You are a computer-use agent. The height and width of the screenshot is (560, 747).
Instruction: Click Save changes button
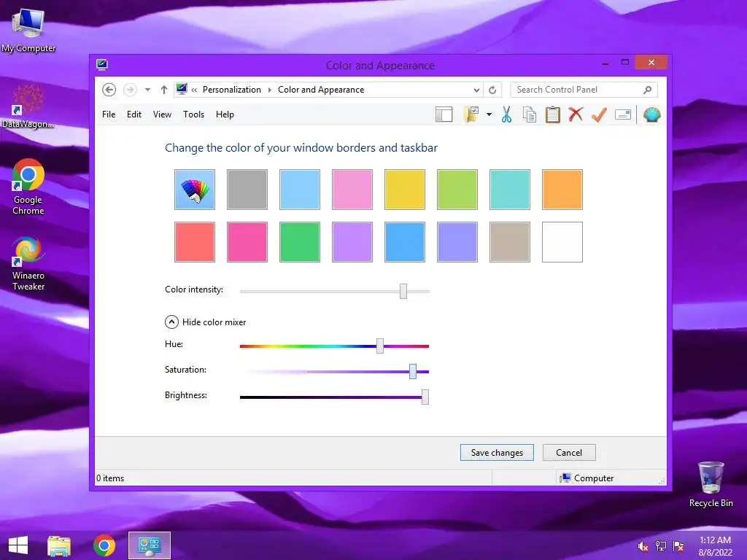coord(497,452)
